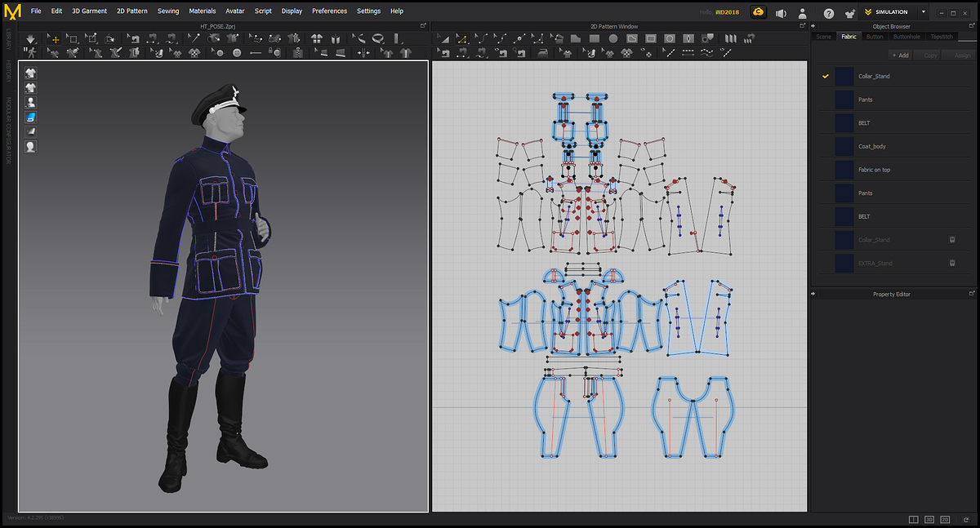980x528 pixels.
Task: Toggle second garment display button in 3D view
Action: (x=31, y=87)
